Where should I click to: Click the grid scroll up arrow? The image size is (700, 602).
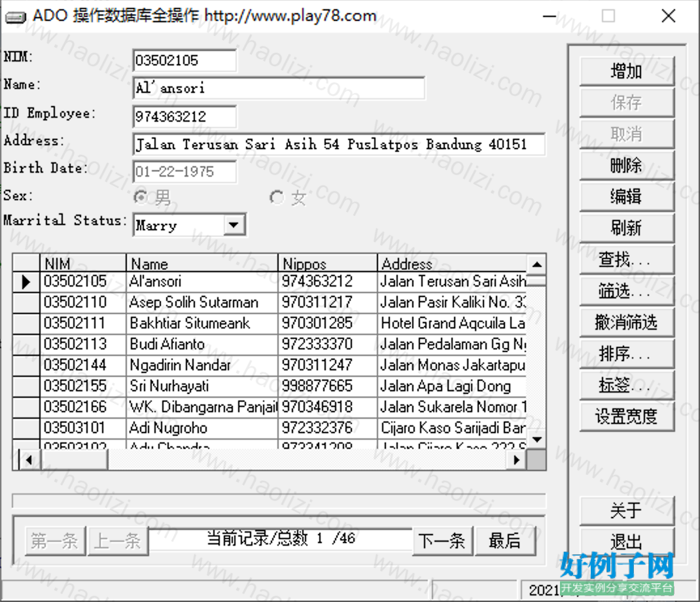click(x=537, y=264)
